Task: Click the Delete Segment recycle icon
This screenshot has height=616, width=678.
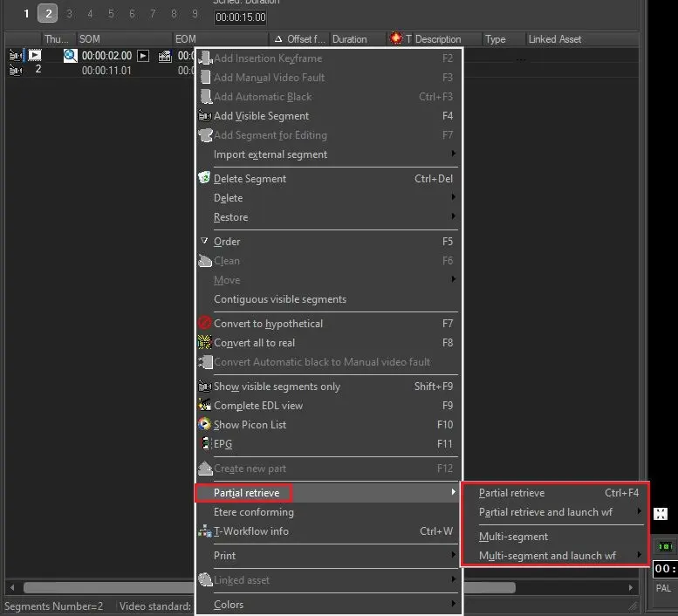Action: (x=205, y=179)
